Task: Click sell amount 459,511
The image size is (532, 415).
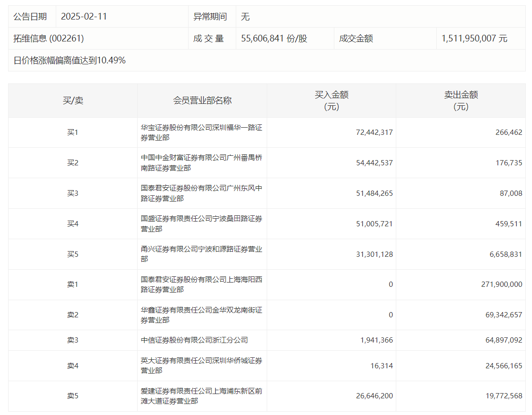Action: [509, 224]
